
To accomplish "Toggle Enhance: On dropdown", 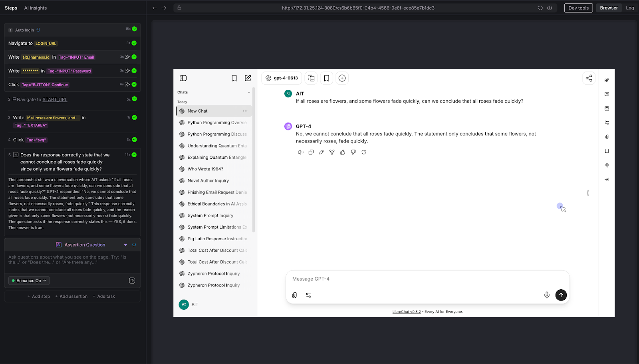I will [x=29, y=281].
